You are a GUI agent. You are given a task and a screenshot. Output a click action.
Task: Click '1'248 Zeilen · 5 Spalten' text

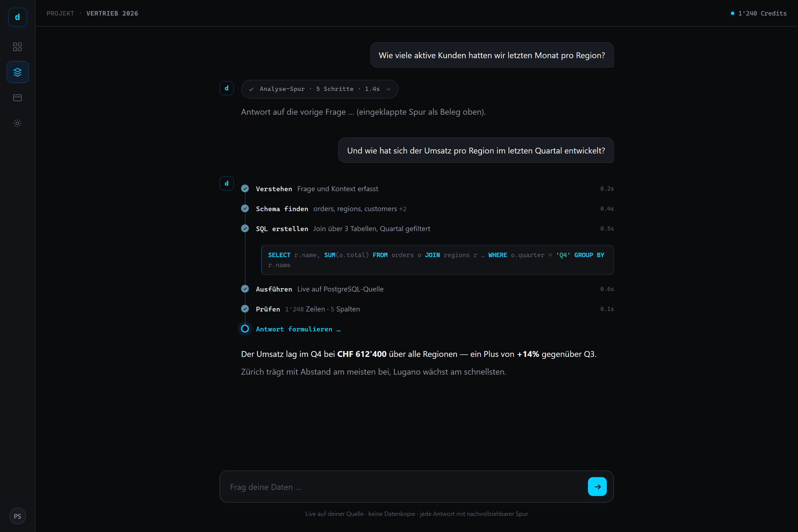[322, 309]
